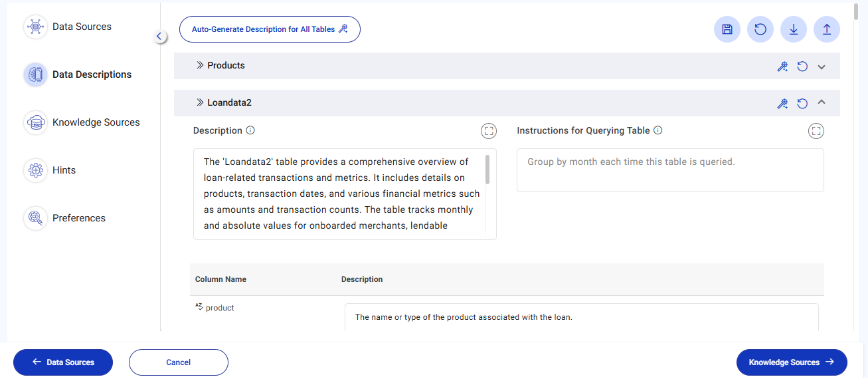Click Auto-Generate Description for All Tables

click(270, 29)
